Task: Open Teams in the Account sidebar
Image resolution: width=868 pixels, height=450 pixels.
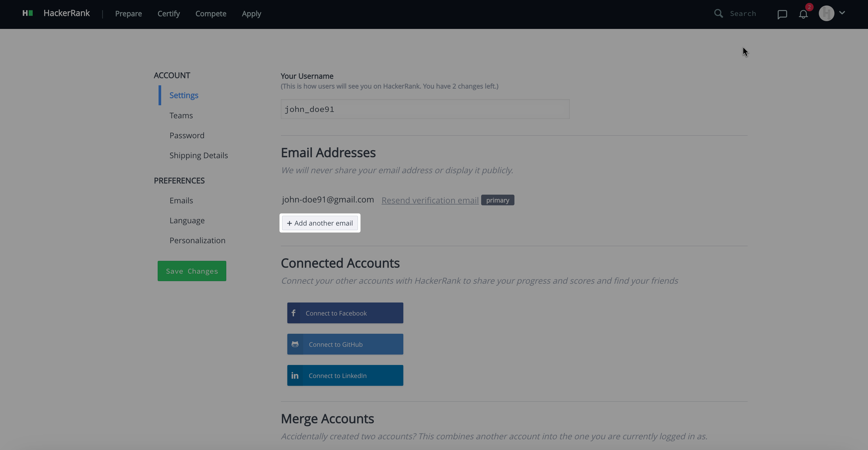Action: [x=181, y=115]
